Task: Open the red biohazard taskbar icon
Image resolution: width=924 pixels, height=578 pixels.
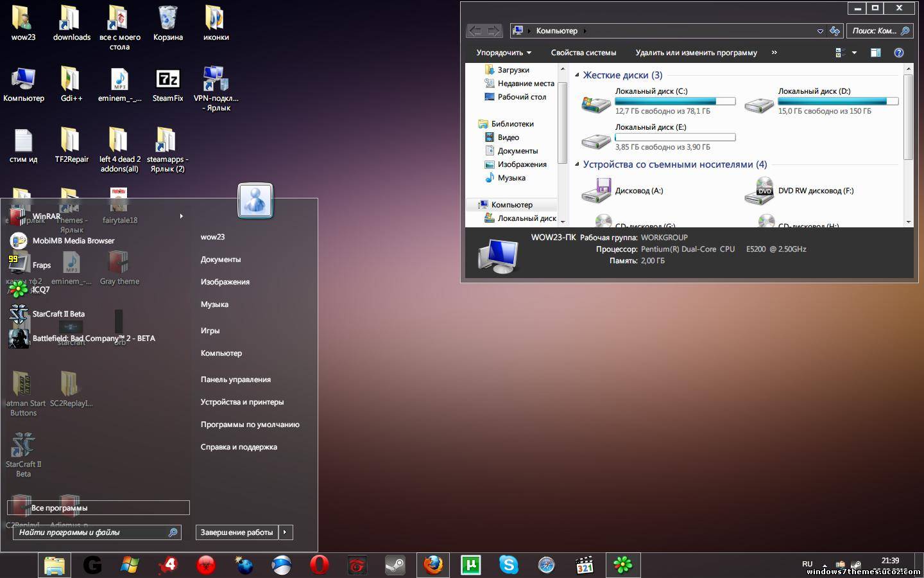Action: pos(206,565)
